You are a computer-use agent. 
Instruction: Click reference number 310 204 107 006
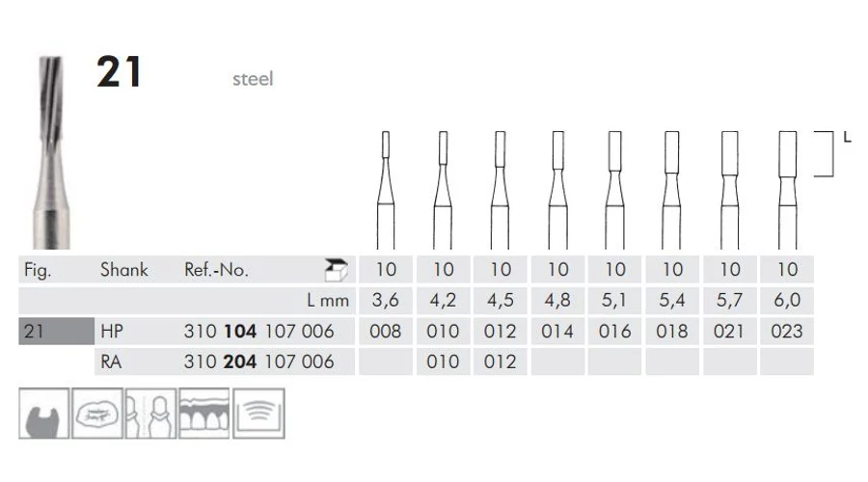259,361
